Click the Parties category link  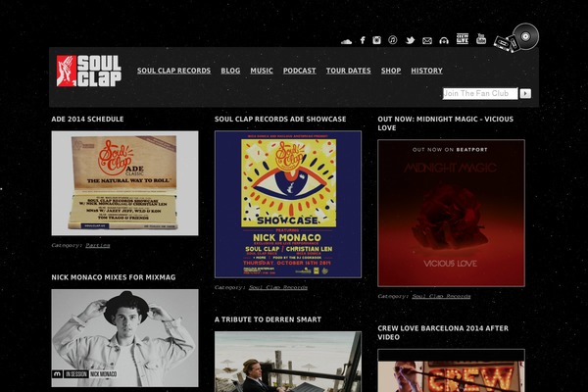(x=98, y=245)
